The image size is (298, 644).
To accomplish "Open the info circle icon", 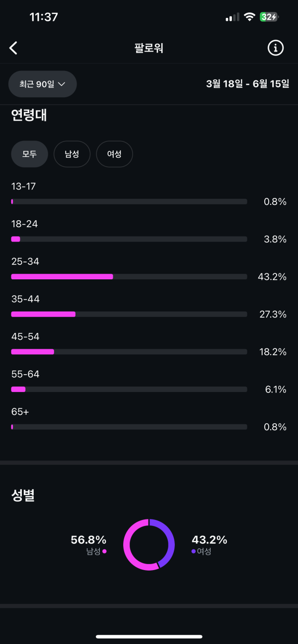I will tap(276, 48).
